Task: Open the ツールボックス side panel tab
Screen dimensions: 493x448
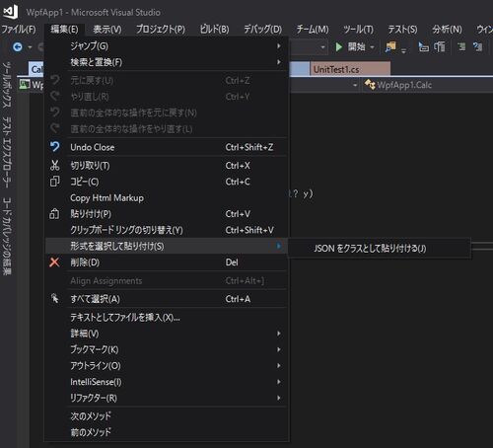Action: tap(7, 85)
